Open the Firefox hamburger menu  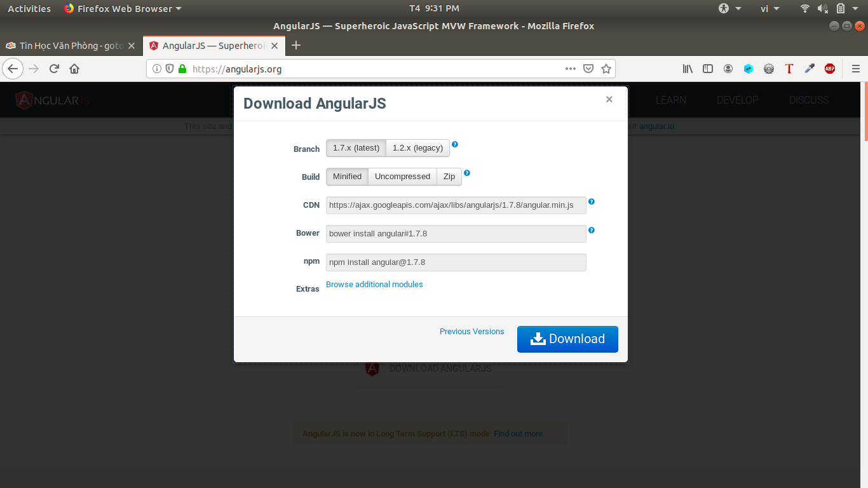(x=855, y=69)
